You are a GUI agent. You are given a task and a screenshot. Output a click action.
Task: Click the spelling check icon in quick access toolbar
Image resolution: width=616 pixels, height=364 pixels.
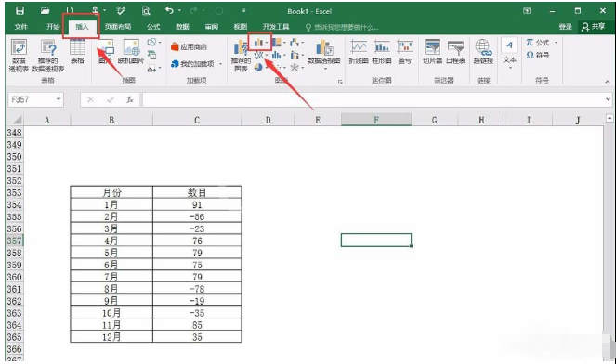[121, 10]
